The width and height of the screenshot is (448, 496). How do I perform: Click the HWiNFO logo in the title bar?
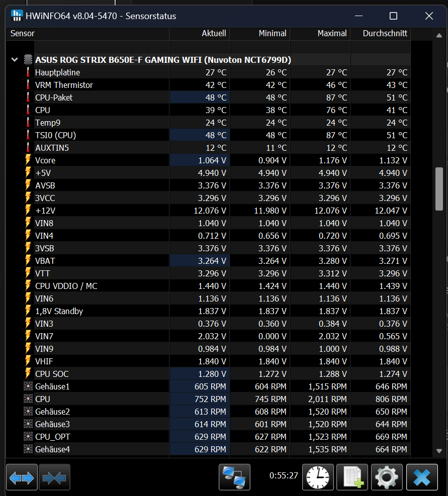coord(17,16)
